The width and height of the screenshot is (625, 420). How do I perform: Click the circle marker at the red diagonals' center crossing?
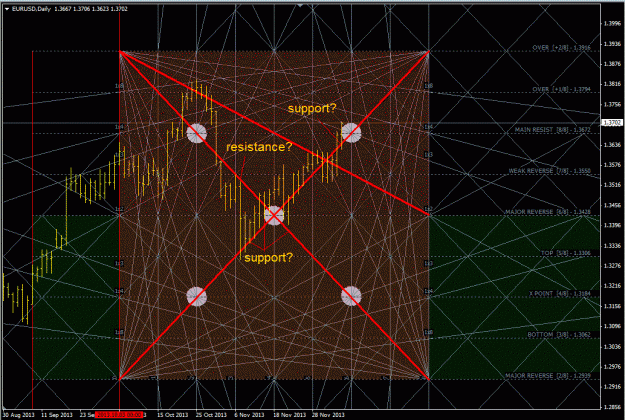[x=274, y=216]
